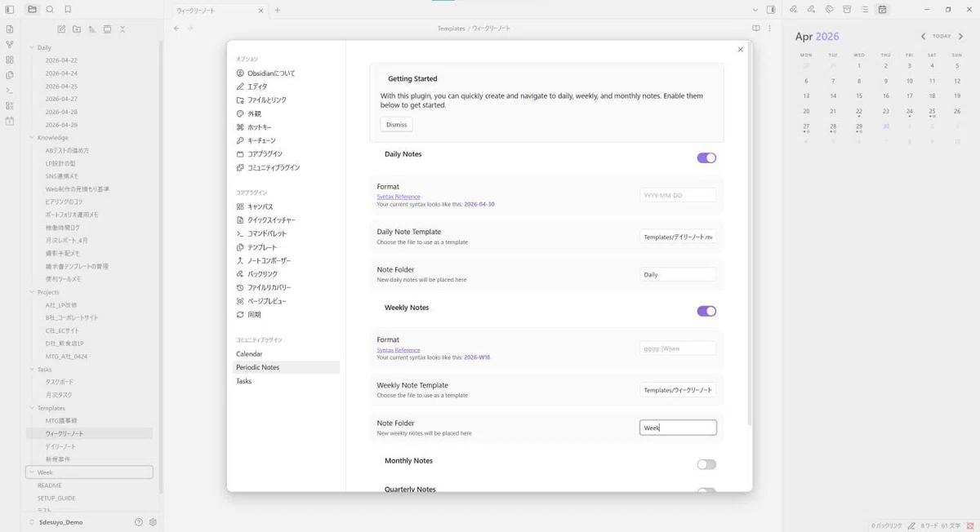The image size is (980, 532).
Task: Collapse the Knowledge folder
Action: click(x=31, y=137)
